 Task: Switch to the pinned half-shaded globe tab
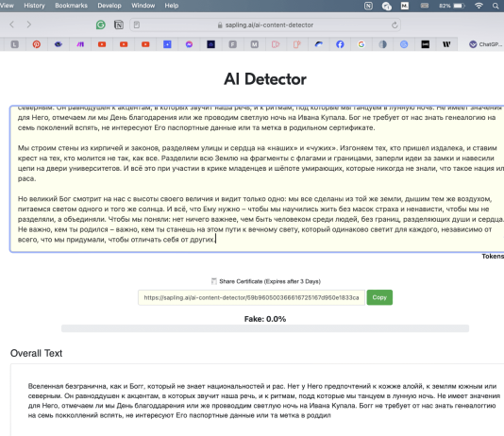(x=382, y=44)
